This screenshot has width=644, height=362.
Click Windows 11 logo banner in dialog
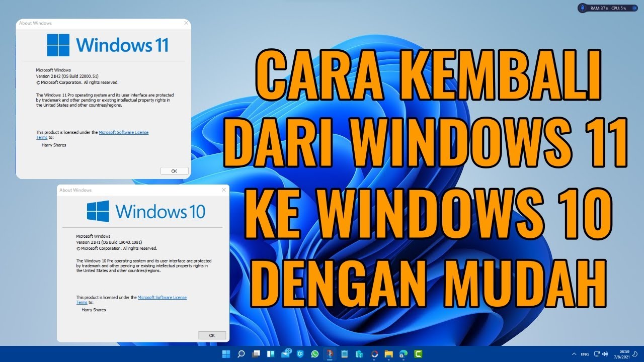tap(107, 45)
